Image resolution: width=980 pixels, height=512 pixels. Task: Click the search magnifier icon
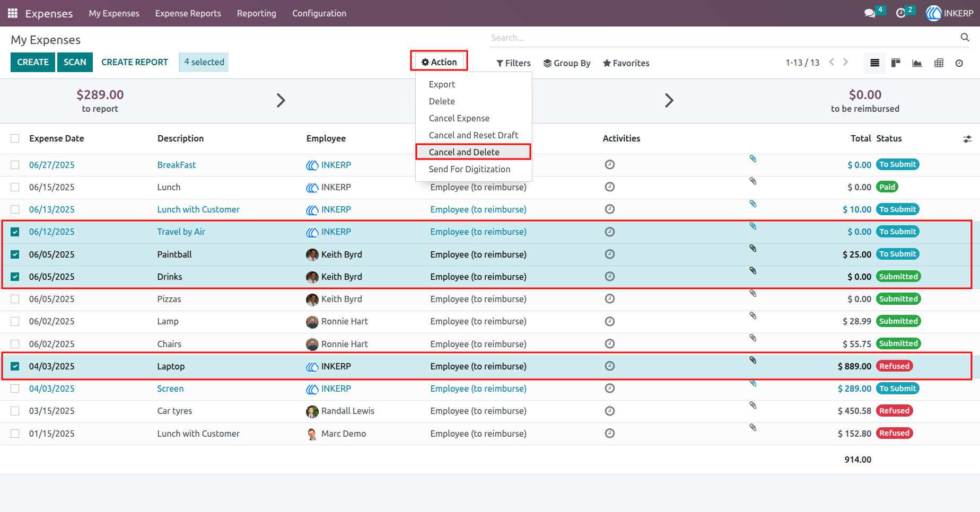click(x=965, y=37)
